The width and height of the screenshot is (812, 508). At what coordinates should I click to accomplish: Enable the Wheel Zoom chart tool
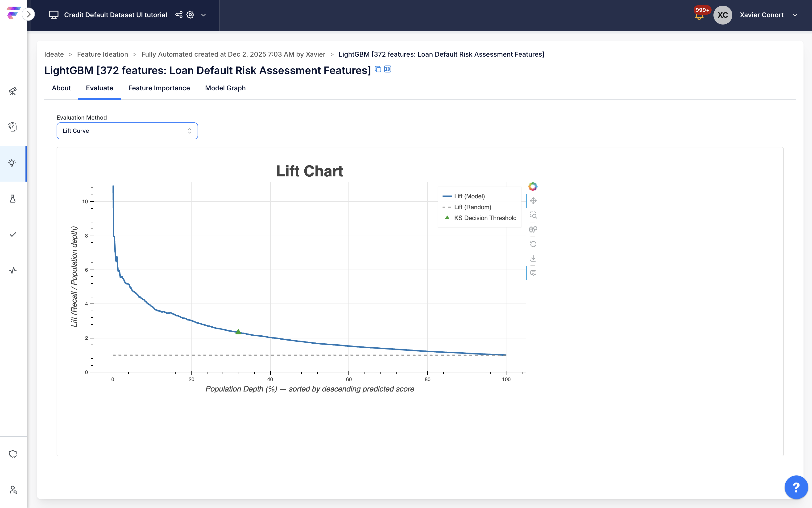533,229
